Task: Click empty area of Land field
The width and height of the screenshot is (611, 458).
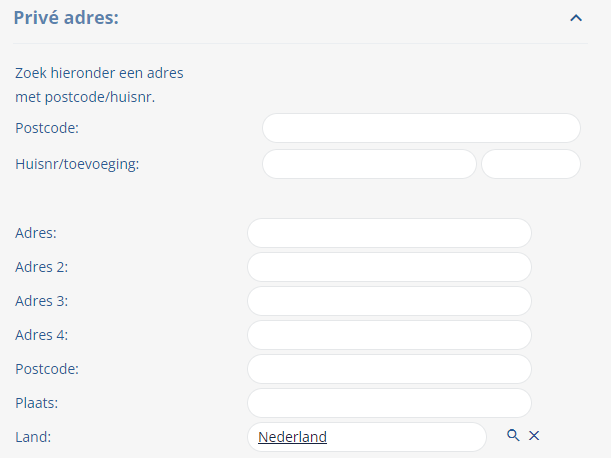Action: click(405, 437)
